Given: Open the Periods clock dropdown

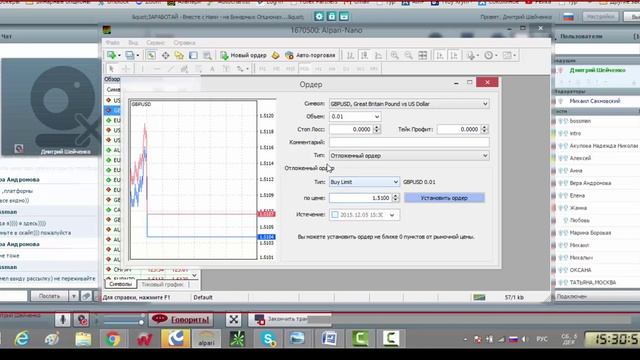Looking at the screenshot, I should (491, 55).
